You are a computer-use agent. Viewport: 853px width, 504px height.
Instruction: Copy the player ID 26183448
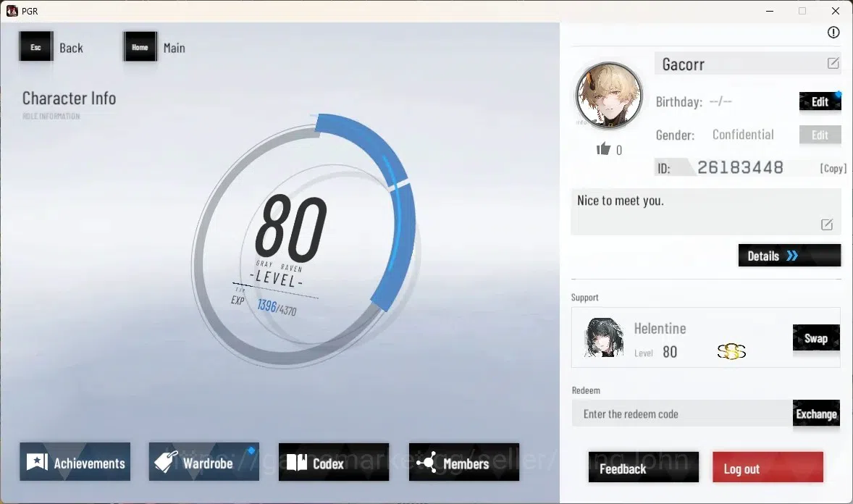[x=833, y=168]
